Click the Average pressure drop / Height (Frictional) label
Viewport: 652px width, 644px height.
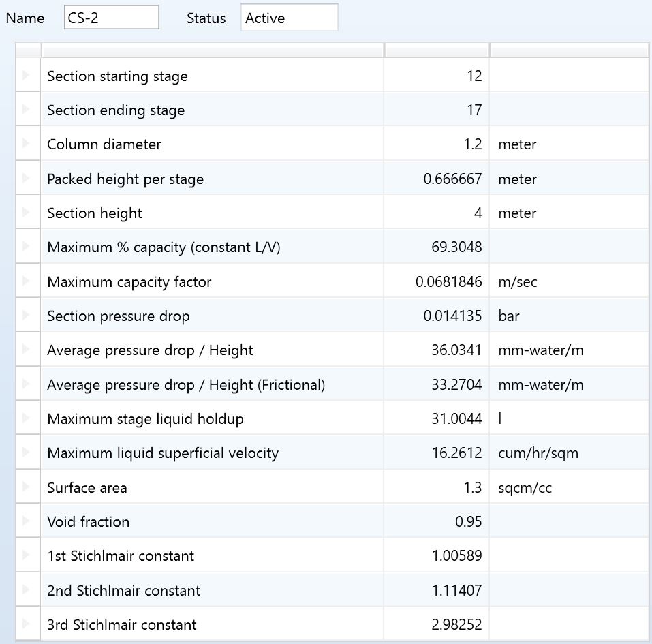coord(186,385)
